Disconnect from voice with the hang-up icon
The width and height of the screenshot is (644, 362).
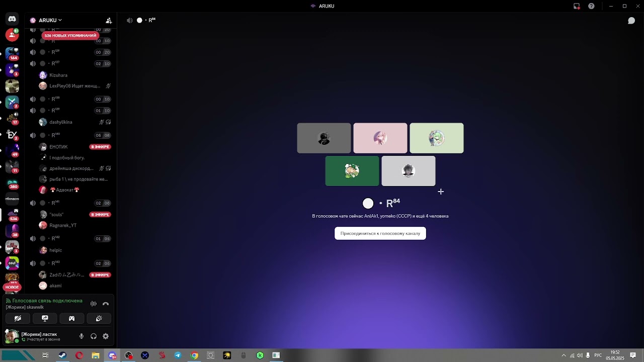[x=106, y=304]
